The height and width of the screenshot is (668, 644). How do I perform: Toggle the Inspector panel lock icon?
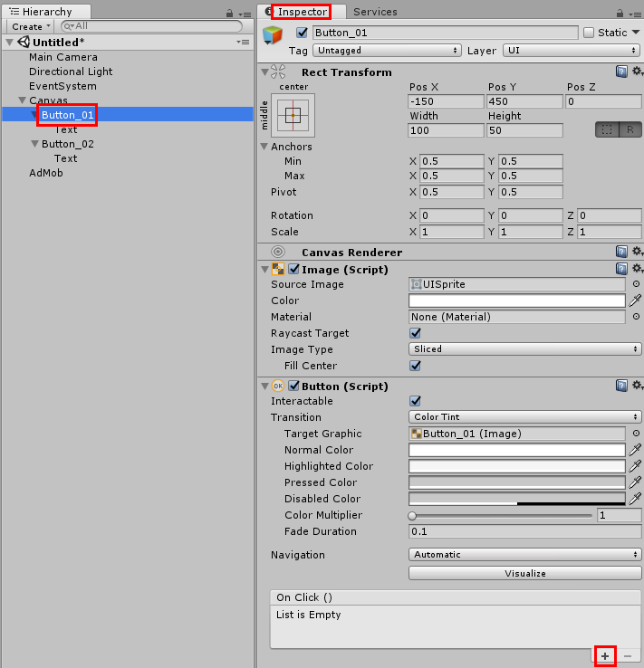click(x=620, y=14)
